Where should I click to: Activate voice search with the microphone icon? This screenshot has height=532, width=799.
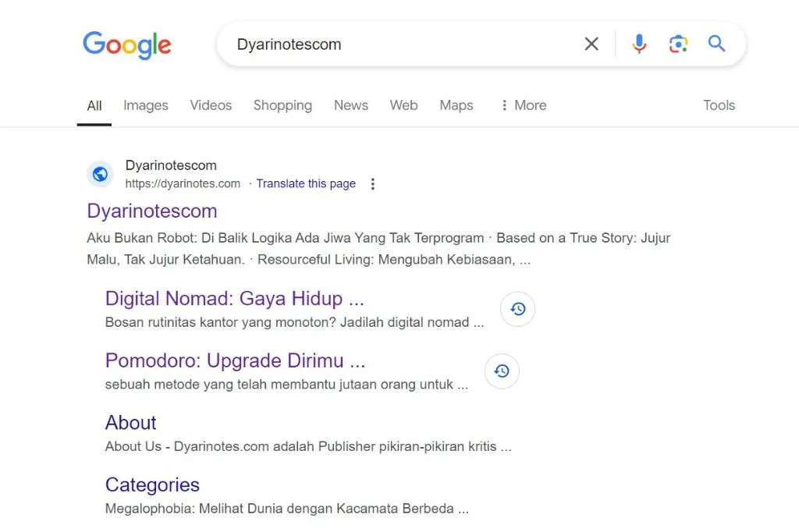click(x=639, y=44)
